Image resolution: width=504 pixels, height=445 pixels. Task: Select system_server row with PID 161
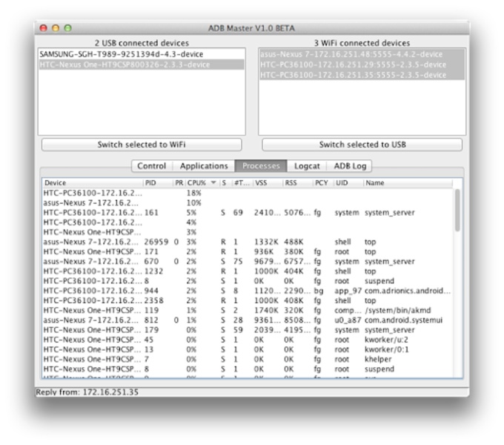click(248, 213)
